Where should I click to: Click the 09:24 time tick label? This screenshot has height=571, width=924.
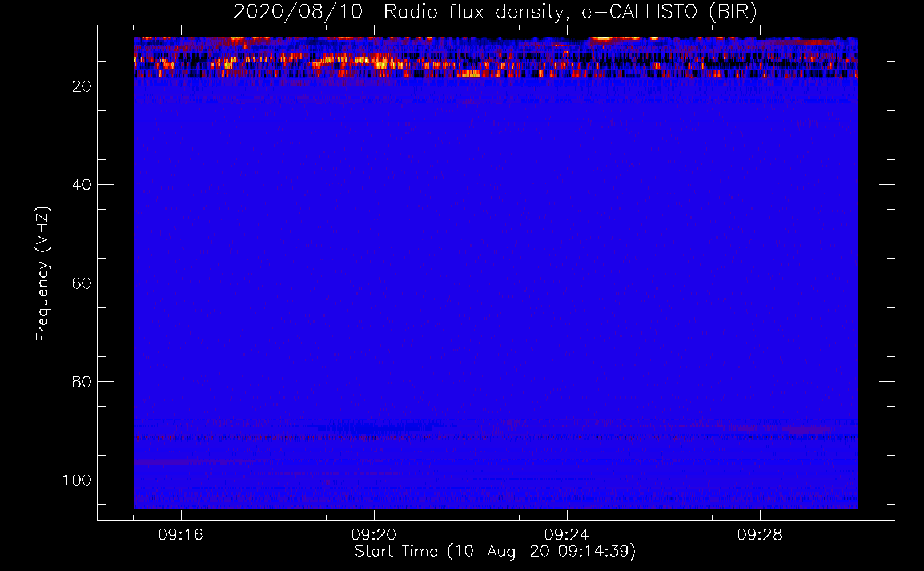click(567, 535)
